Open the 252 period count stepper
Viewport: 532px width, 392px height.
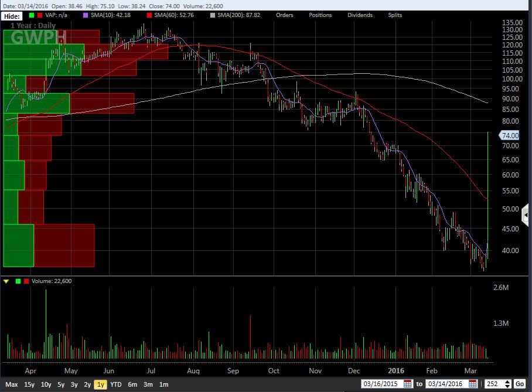coord(507,384)
